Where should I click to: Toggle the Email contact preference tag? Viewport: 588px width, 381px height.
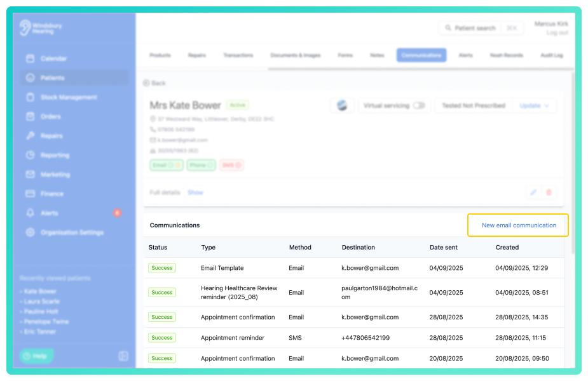click(167, 165)
